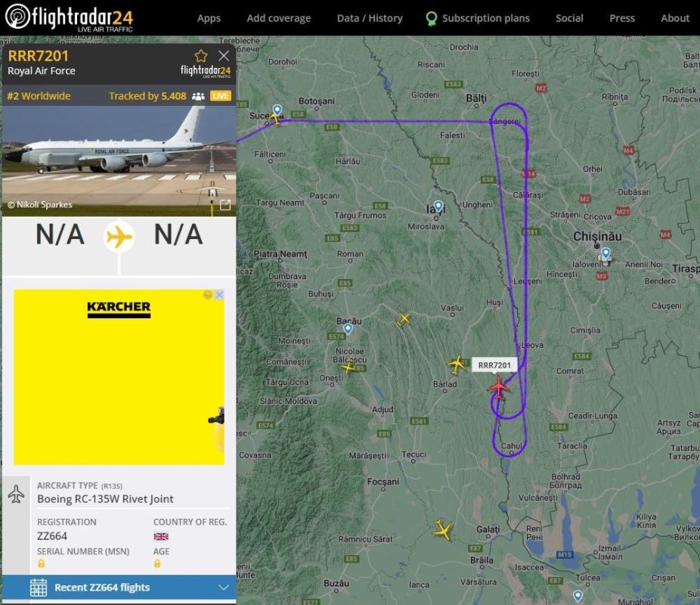
Task: Click the yellow aircraft north of Brăila
Action: click(443, 530)
